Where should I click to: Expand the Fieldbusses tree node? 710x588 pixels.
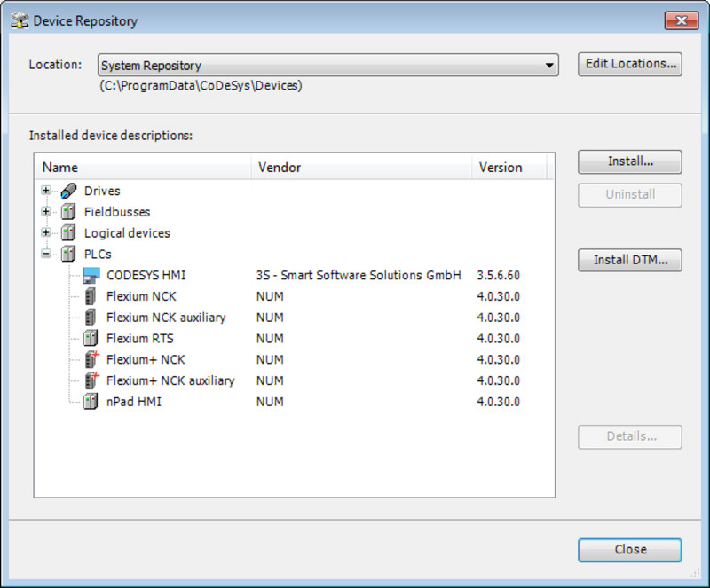46,212
